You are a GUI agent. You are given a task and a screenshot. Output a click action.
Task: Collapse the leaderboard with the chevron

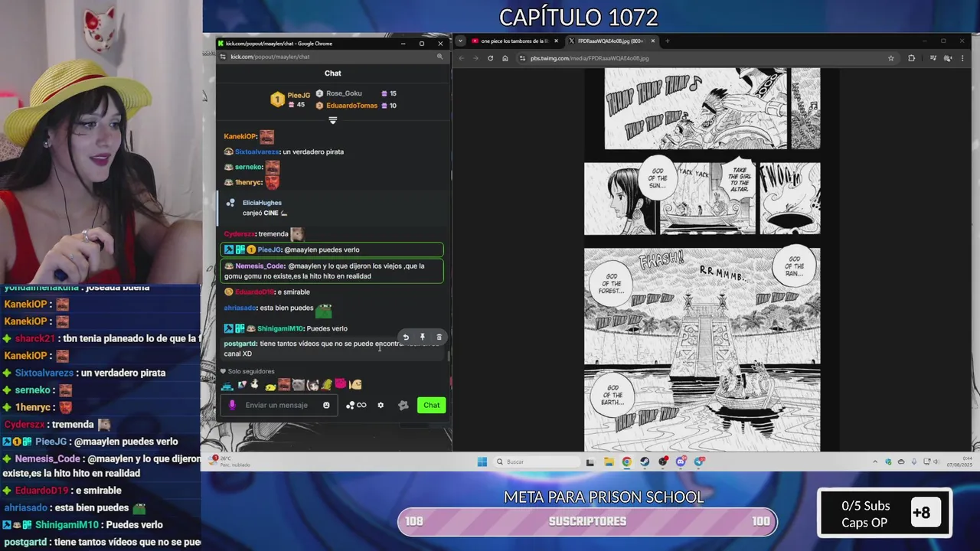[x=332, y=120]
